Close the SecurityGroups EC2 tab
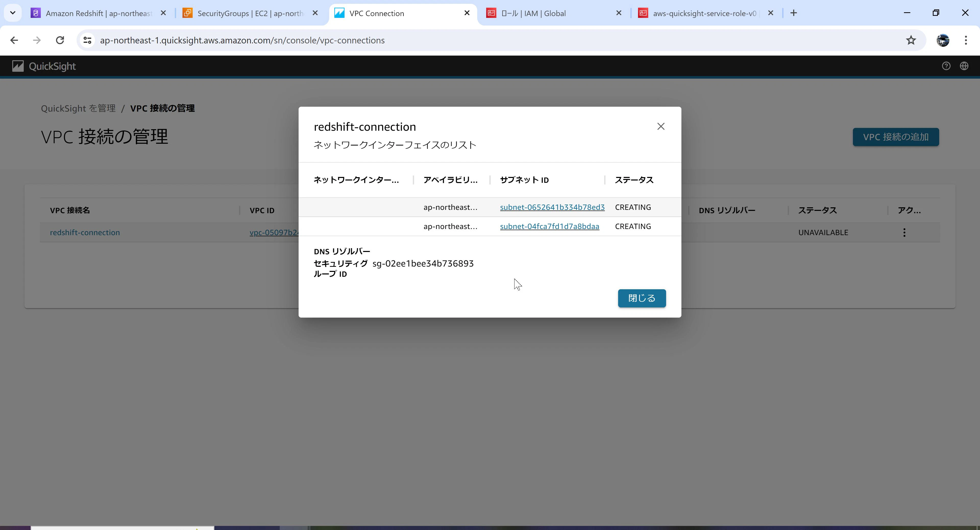 (x=315, y=13)
